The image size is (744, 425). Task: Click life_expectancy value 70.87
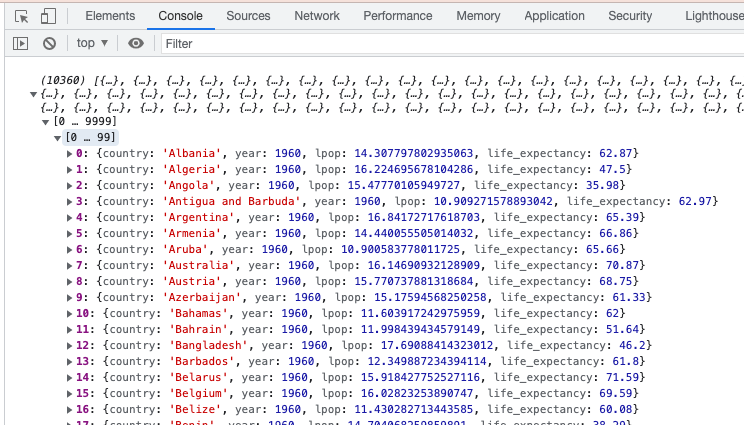pyautogui.click(x=622, y=265)
